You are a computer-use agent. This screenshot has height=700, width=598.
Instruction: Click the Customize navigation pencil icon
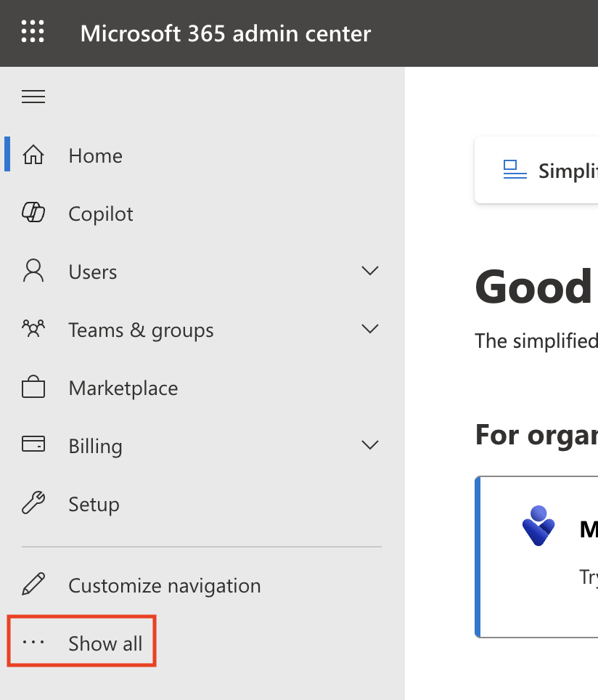(x=33, y=585)
